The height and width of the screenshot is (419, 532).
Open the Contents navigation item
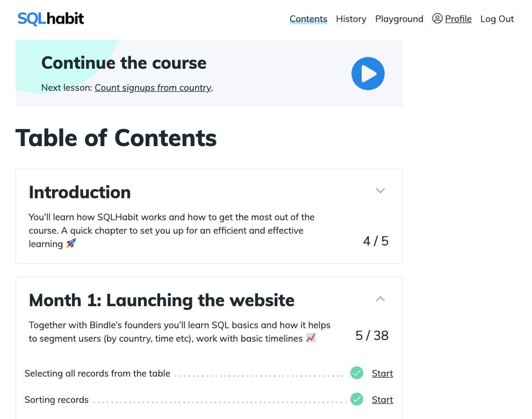click(x=308, y=19)
